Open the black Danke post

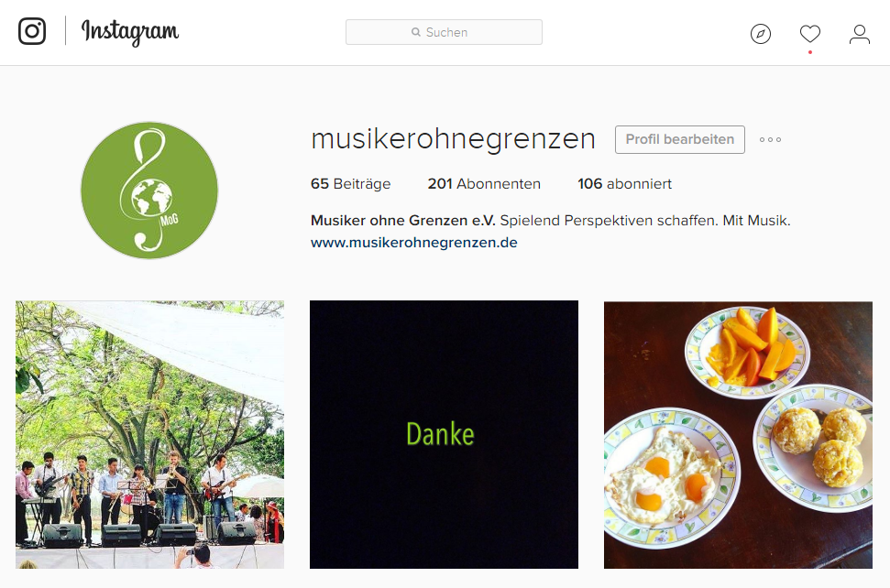click(444, 435)
